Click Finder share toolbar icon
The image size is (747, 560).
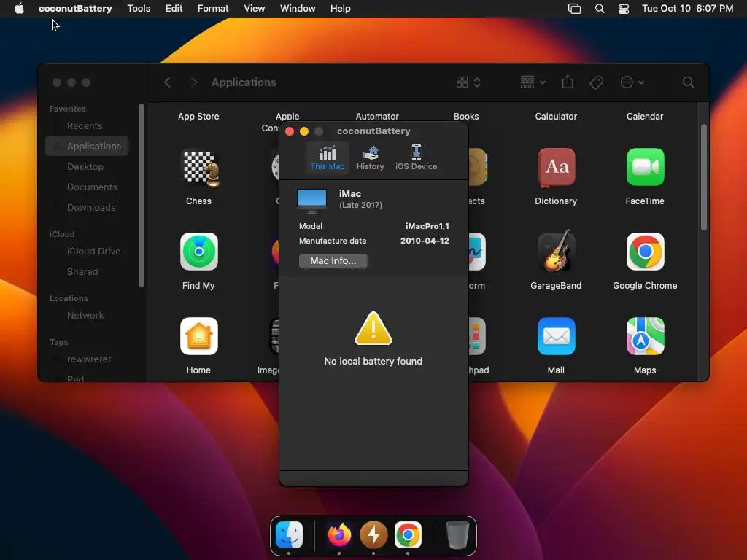click(568, 82)
